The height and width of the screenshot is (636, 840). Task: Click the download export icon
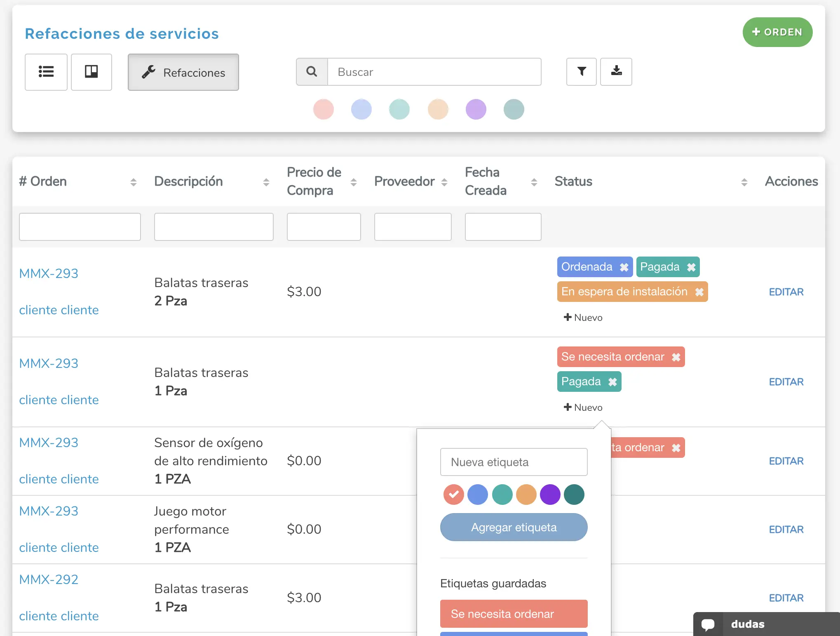[616, 72]
